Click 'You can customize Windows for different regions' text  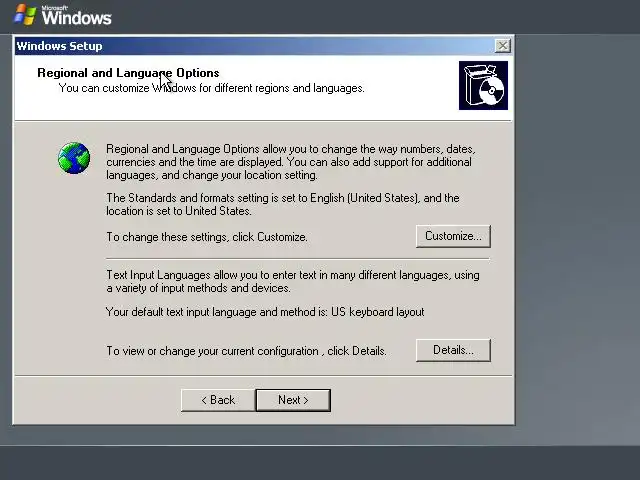pos(211,88)
